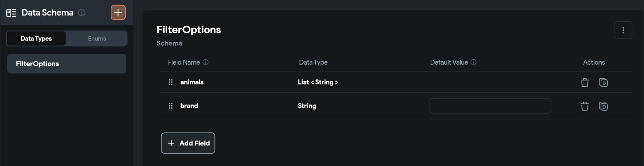Click the Data Schema info icon

tap(81, 13)
